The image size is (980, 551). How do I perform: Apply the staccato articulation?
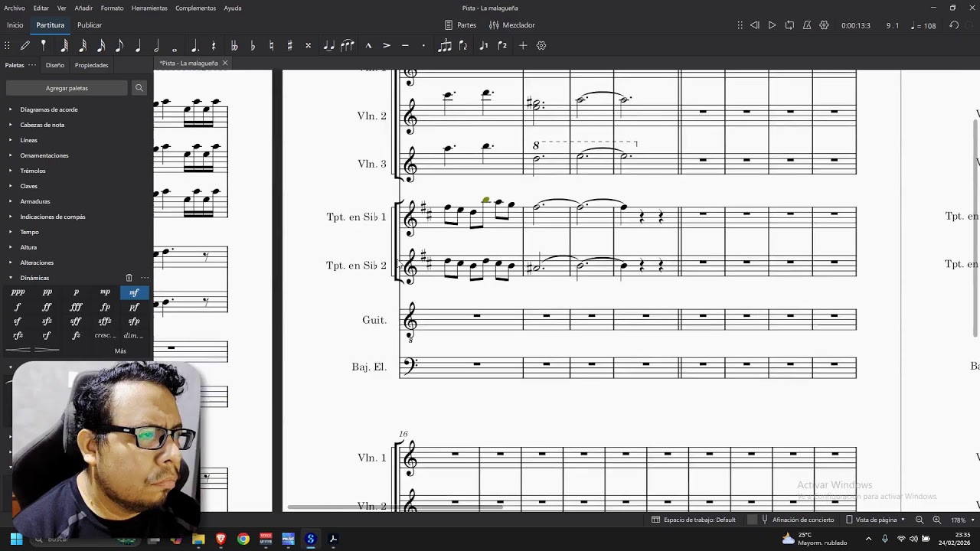tap(423, 46)
